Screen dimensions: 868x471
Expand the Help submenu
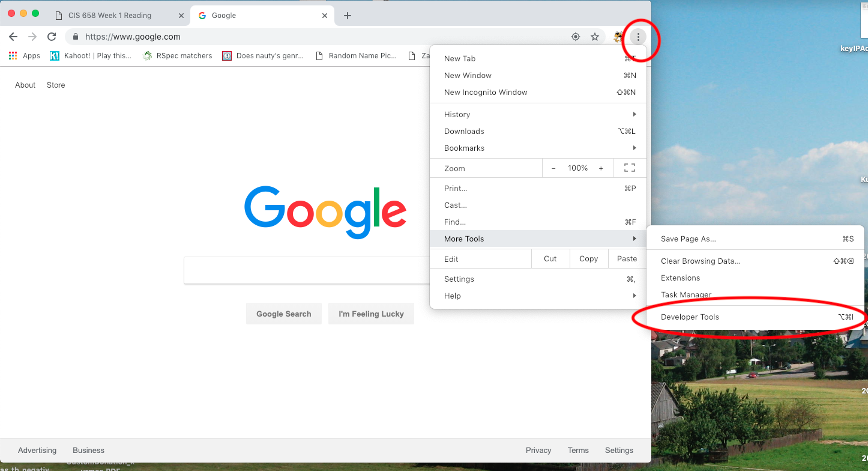538,296
